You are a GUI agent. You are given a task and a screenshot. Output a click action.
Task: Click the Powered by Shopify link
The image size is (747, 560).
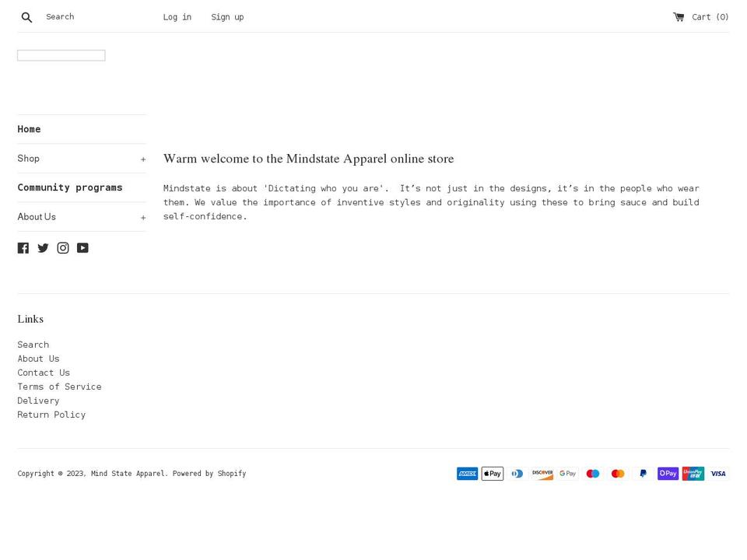tap(209, 474)
